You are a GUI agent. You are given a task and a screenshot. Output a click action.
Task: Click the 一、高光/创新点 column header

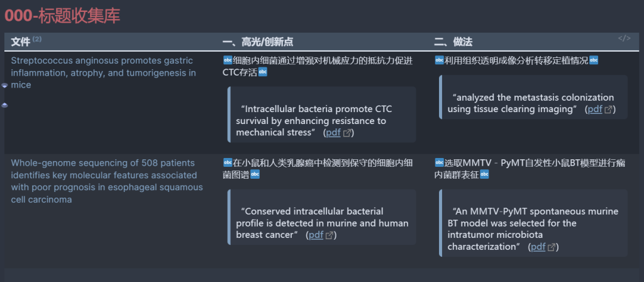(x=258, y=42)
